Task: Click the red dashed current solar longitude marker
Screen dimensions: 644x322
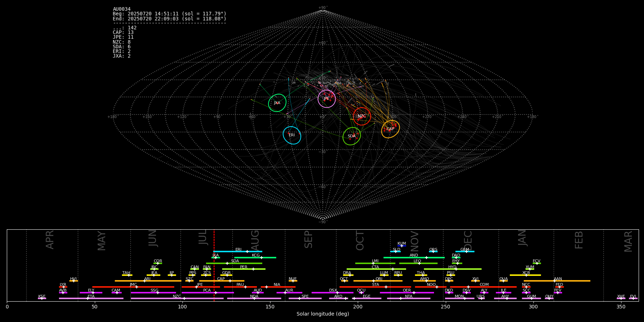Action: point(214,265)
